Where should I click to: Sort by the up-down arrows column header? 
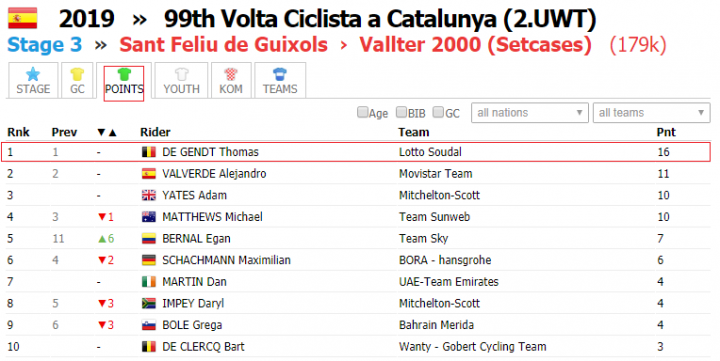pyautogui.click(x=107, y=133)
